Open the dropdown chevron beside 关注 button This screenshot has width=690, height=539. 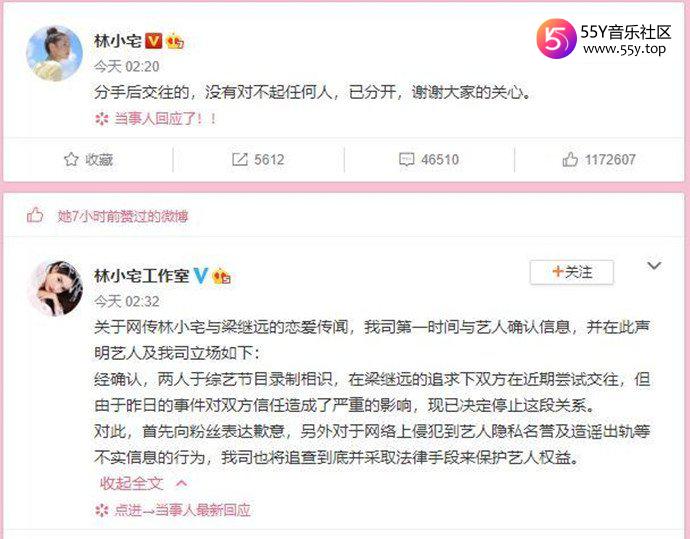pyautogui.click(x=654, y=266)
